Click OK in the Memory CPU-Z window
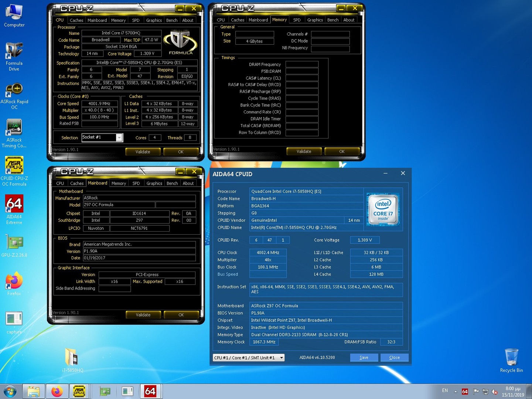 (x=342, y=151)
